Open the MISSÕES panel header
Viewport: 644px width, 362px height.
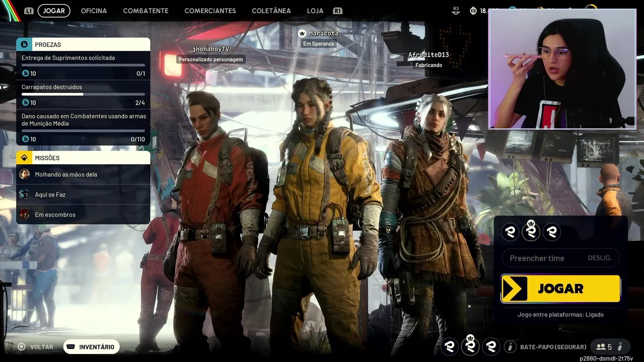(83, 158)
